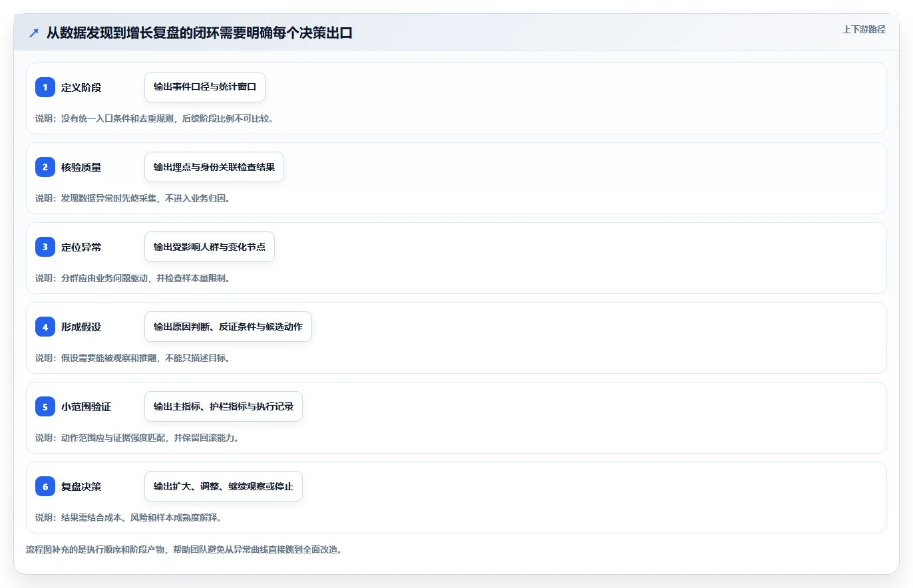Select the 小范围验证 step label

pyautogui.click(x=86, y=406)
